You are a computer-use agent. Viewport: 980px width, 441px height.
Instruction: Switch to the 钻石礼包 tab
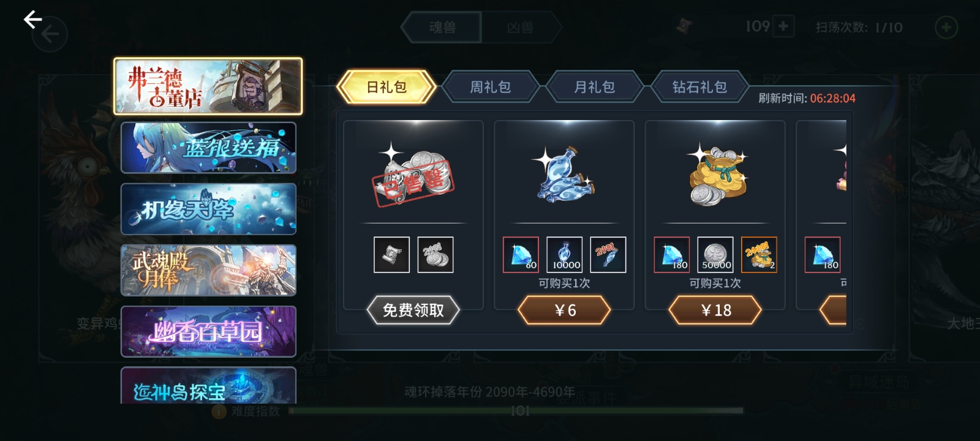699,87
